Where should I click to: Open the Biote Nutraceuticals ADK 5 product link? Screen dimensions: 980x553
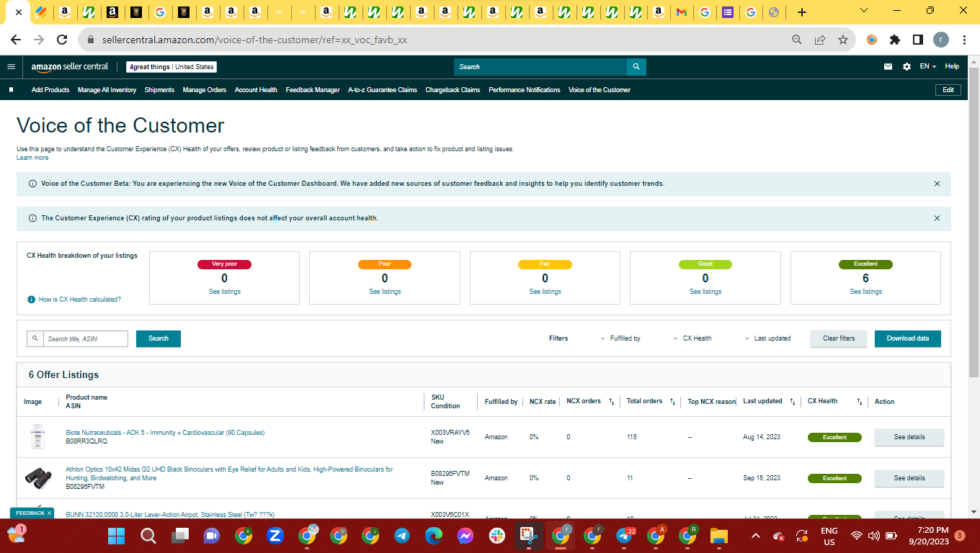165,433
